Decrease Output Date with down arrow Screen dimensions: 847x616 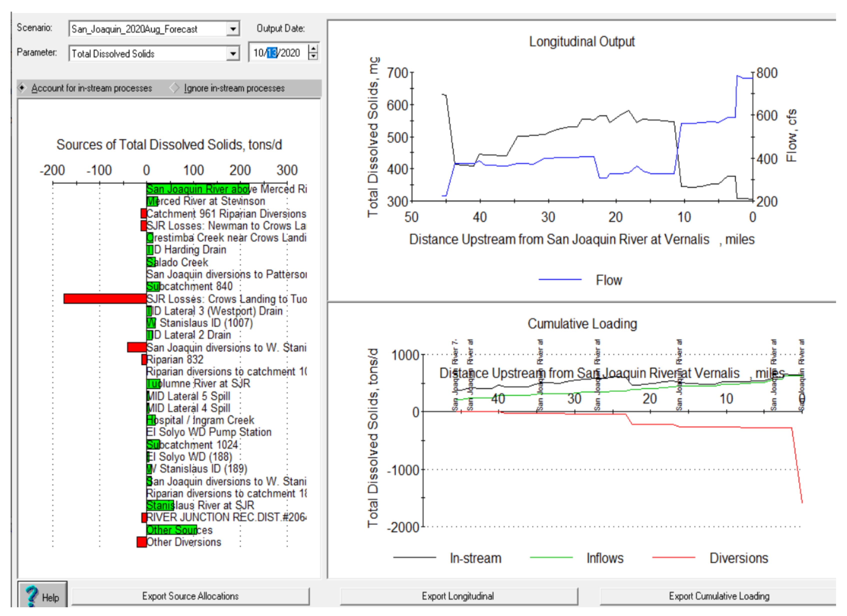313,56
